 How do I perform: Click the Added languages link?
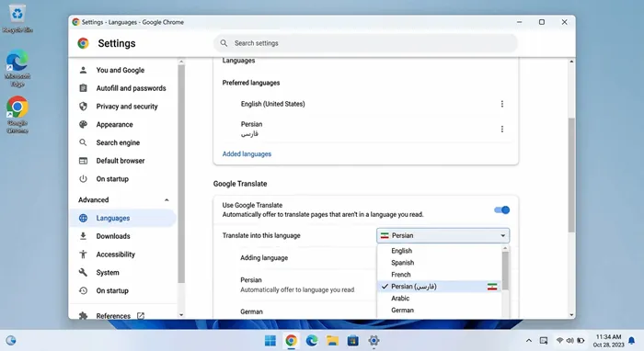coord(247,154)
